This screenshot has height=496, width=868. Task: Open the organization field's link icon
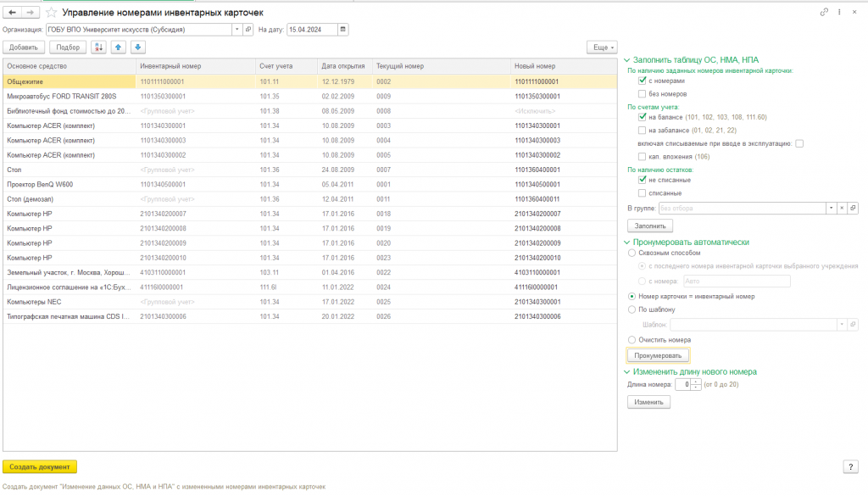(248, 30)
